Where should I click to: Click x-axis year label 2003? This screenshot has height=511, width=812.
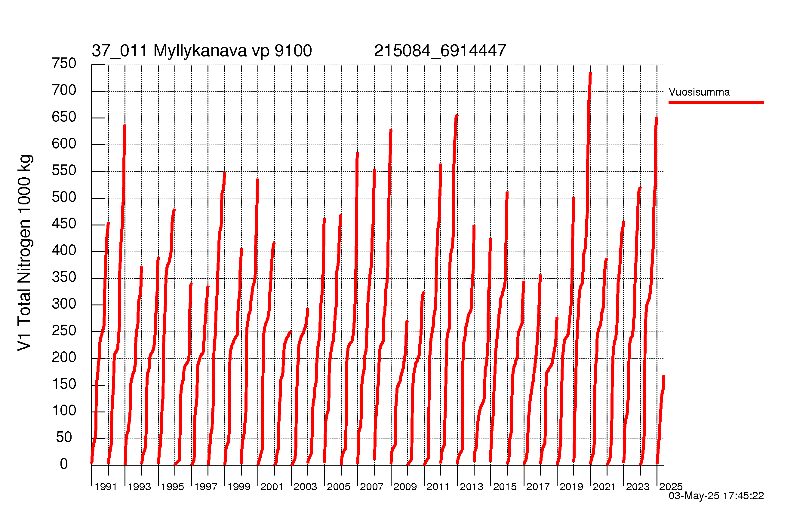(305, 487)
